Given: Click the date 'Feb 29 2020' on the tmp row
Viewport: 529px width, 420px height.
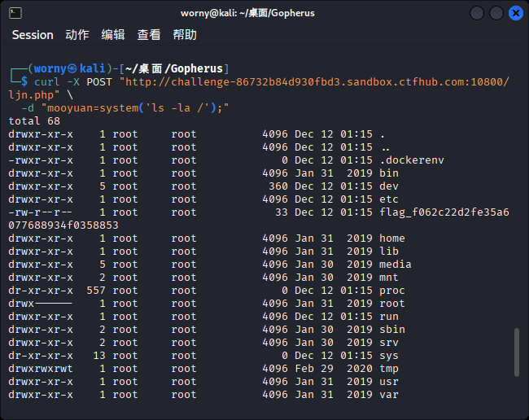Looking at the screenshot, I should (334, 369).
